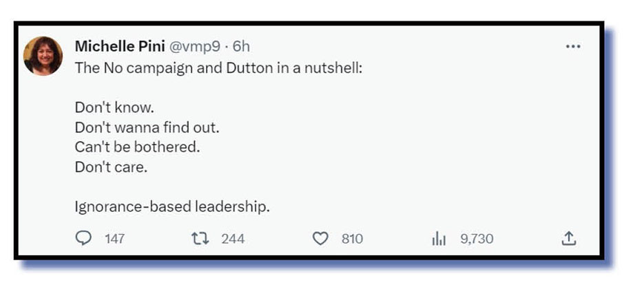The height and width of the screenshot is (307, 644).
Task: Click the share upload arrow icon
Action: pyautogui.click(x=568, y=239)
